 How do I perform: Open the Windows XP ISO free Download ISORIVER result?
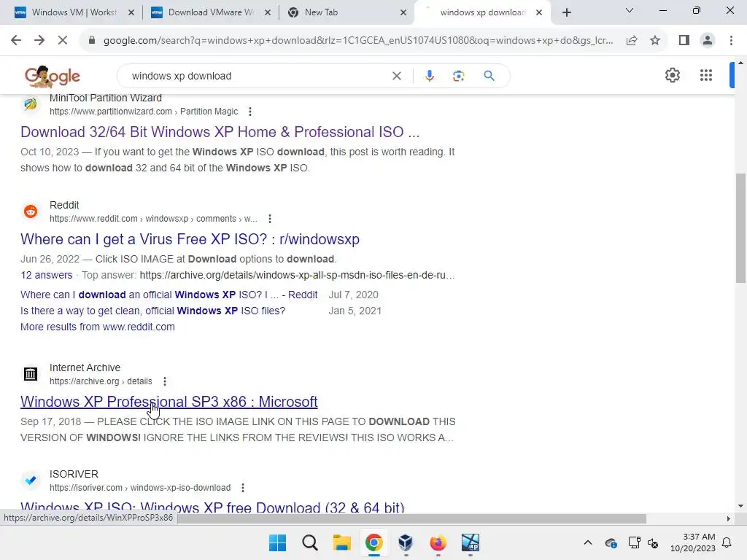tap(212, 507)
